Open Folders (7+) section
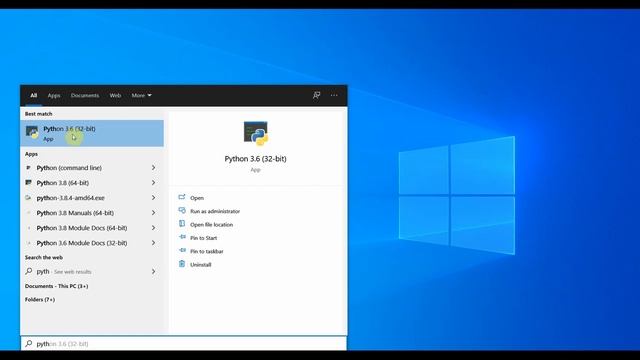The width and height of the screenshot is (640, 360). (40, 300)
